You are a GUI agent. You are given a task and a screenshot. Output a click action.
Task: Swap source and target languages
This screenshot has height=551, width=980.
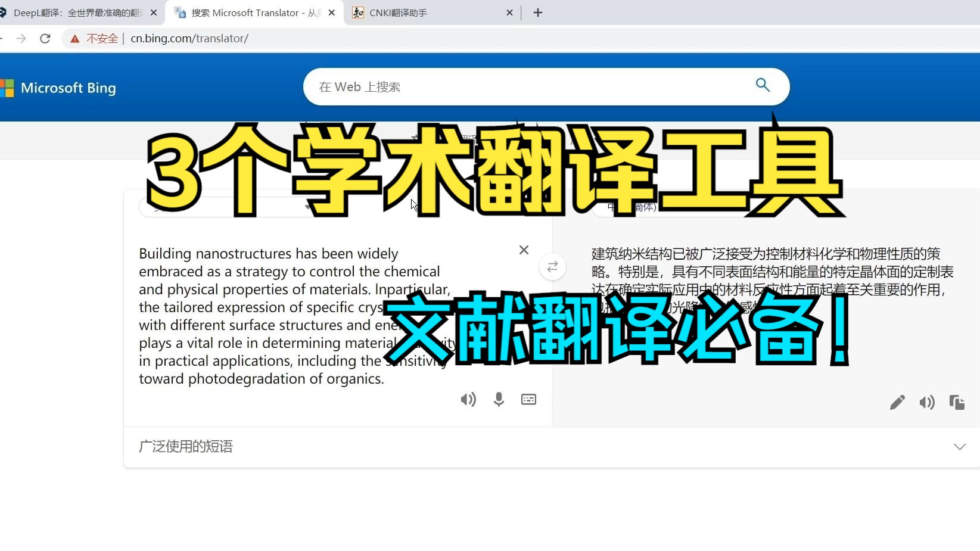coord(552,267)
